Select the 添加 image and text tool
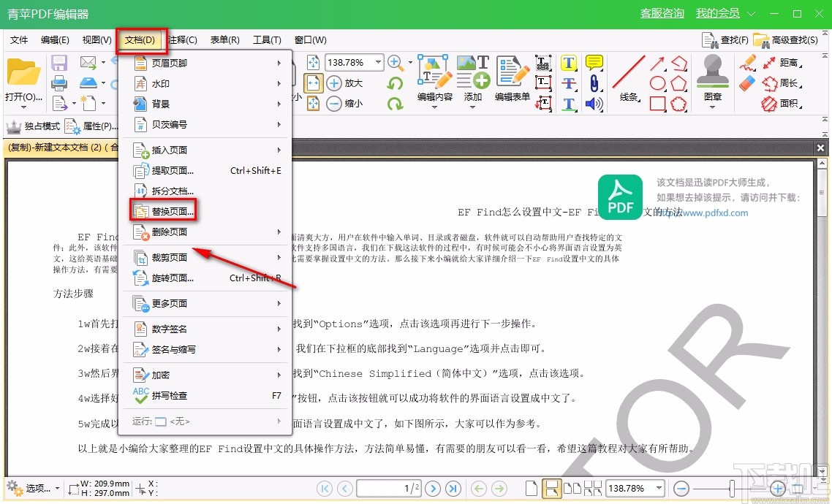This screenshot has width=832, height=504. tap(473, 78)
